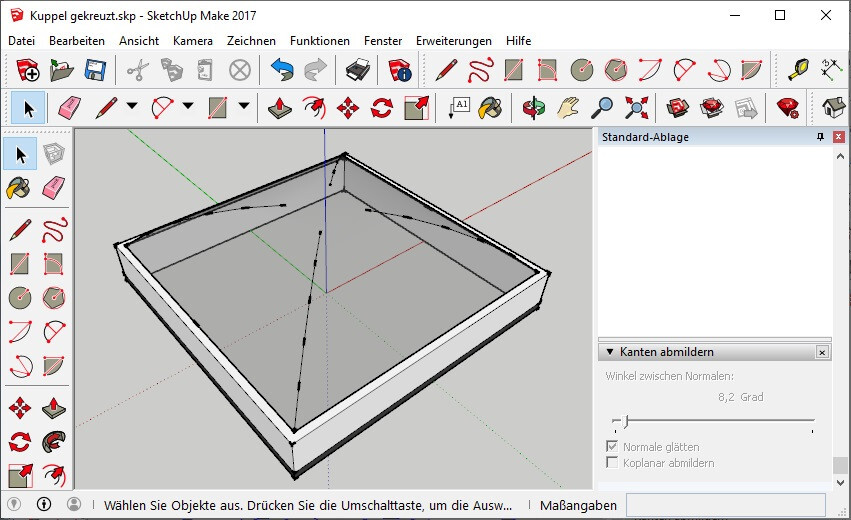Activate the Pan hand tool
Screen dimensions: 851x520
click(568, 107)
